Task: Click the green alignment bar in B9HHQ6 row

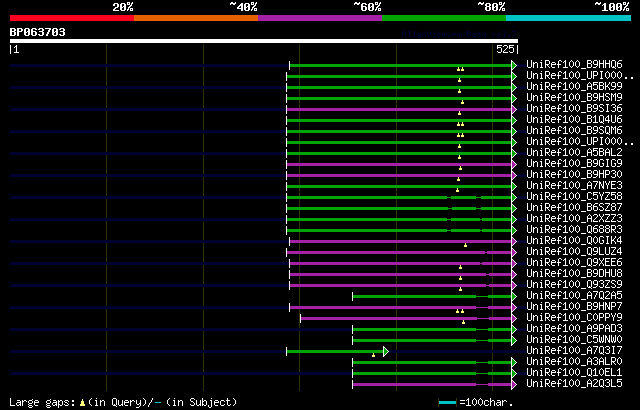Action: coord(400,65)
